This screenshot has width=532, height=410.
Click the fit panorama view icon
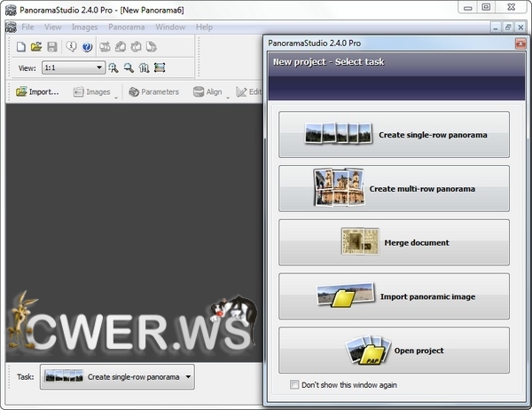coord(160,67)
